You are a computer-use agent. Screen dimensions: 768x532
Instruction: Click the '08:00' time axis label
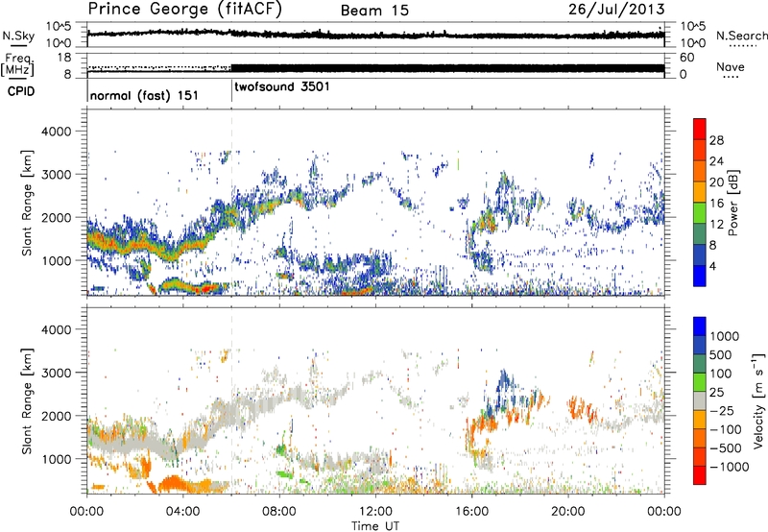[278, 512]
